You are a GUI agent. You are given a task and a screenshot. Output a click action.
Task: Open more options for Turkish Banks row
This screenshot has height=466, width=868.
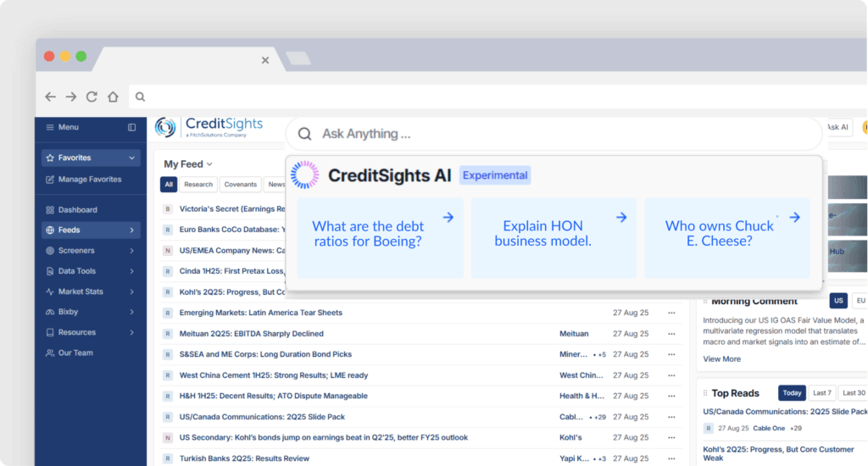click(x=671, y=459)
